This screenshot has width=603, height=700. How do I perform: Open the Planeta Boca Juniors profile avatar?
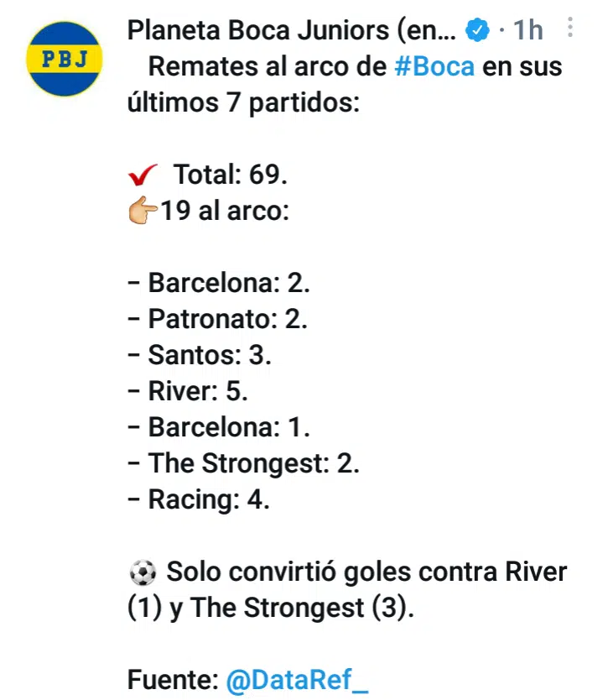point(65,59)
